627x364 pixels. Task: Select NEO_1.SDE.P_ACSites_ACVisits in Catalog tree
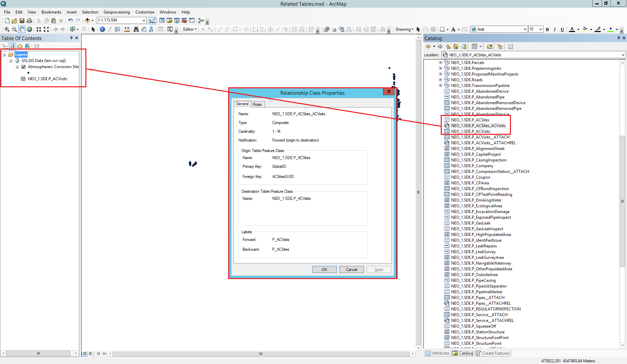point(478,125)
